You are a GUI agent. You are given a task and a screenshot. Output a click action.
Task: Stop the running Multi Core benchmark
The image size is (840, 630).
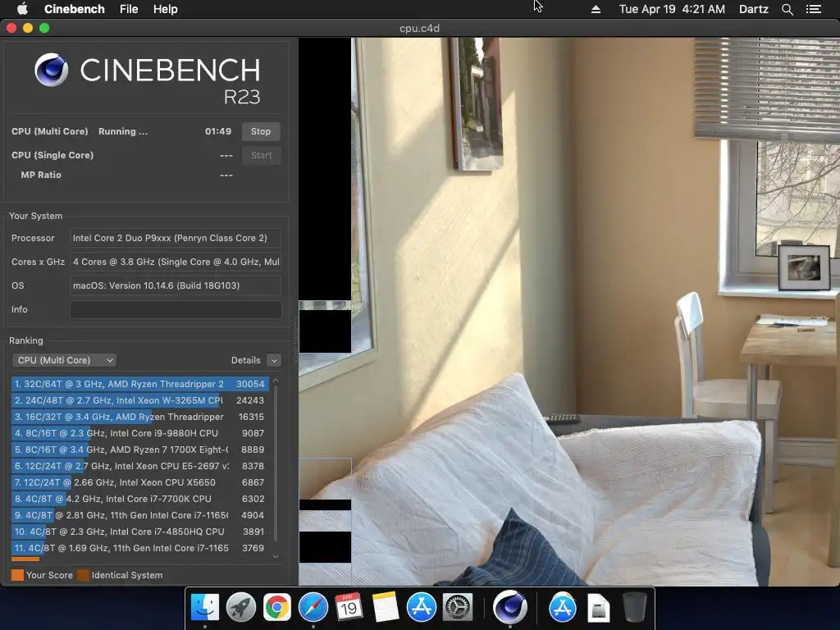pyautogui.click(x=260, y=131)
